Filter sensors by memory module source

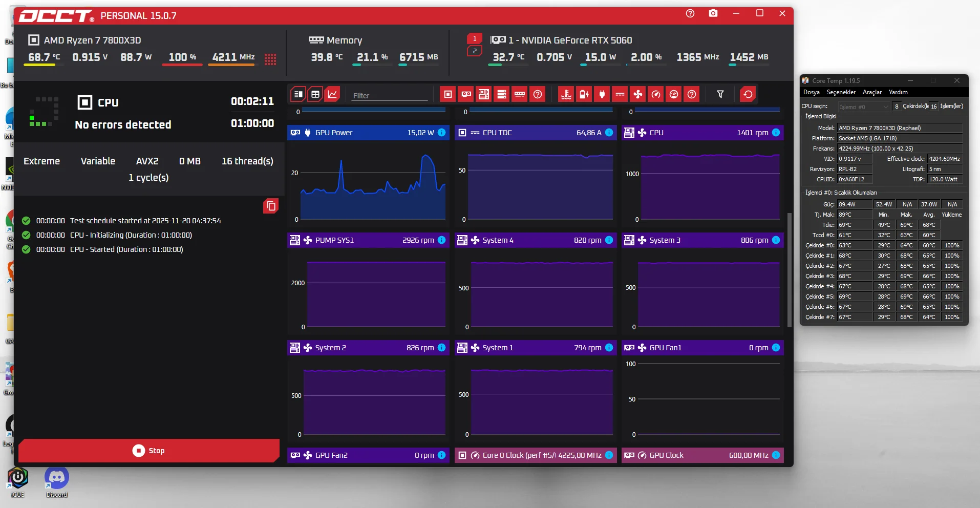pyautogui.click(x=520, y=94)
